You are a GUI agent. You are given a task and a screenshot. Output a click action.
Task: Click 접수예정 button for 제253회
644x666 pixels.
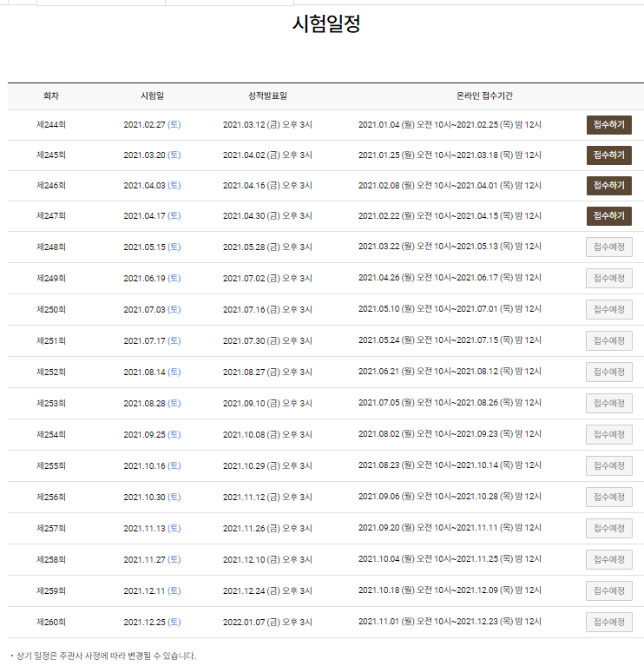coord(608,403)
